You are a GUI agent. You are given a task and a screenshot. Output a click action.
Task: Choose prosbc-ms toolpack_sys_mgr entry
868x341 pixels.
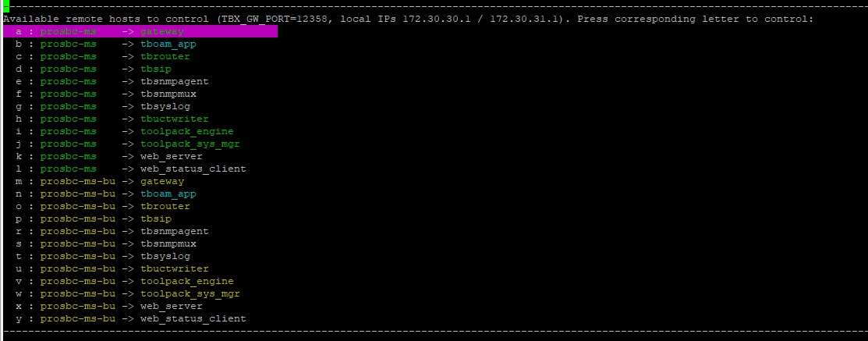pyautogui.click(x=127, y=144)
